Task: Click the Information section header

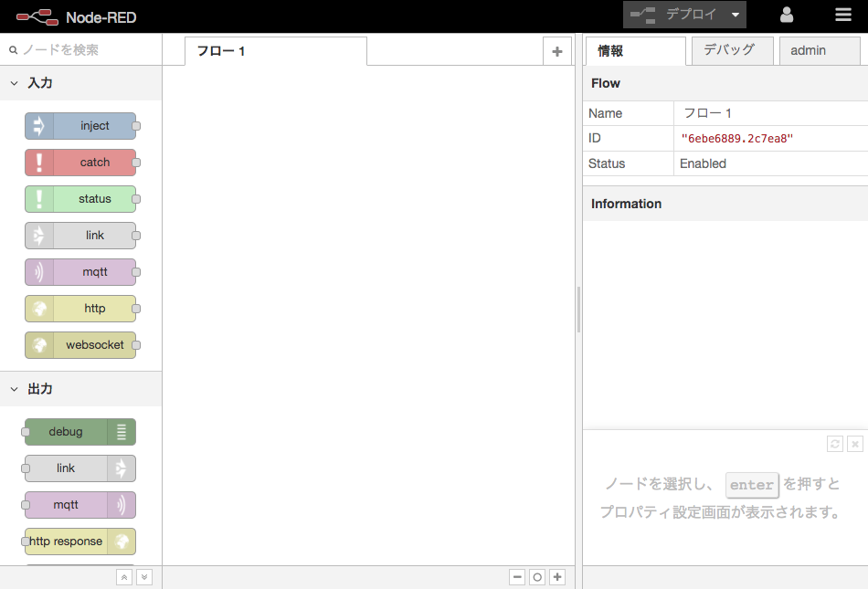Action: 725,204
